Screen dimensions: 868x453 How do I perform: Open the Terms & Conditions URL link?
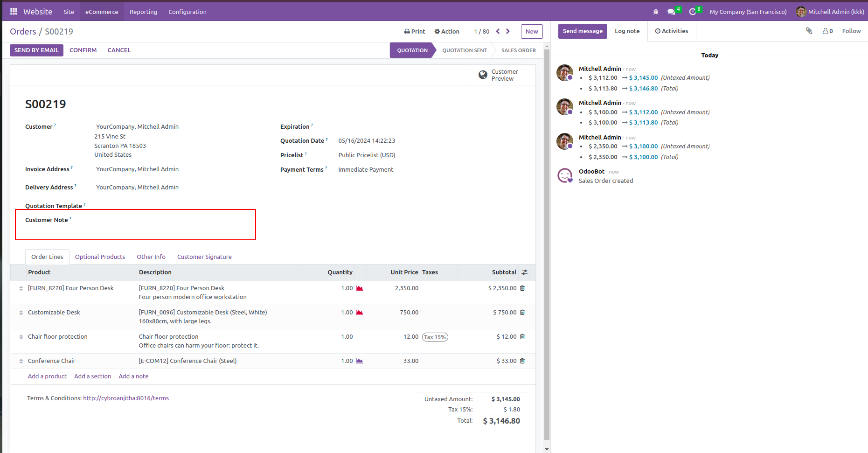(126, 398)
